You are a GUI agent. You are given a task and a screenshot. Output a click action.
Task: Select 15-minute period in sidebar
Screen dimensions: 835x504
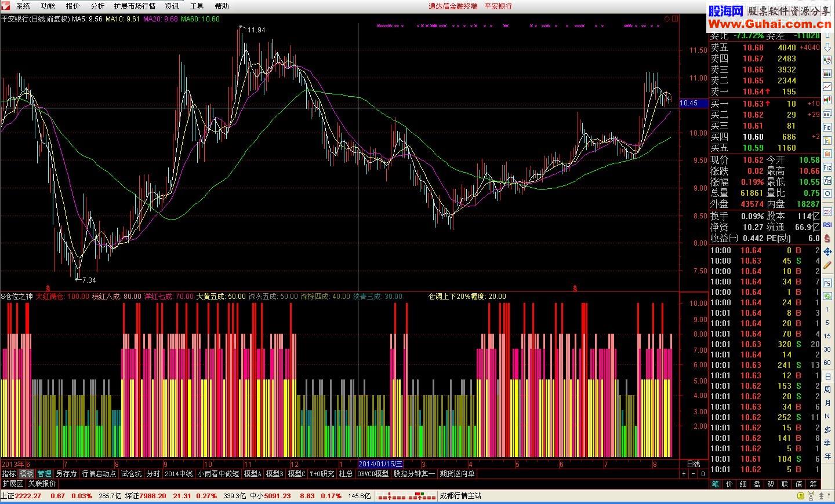827,336
